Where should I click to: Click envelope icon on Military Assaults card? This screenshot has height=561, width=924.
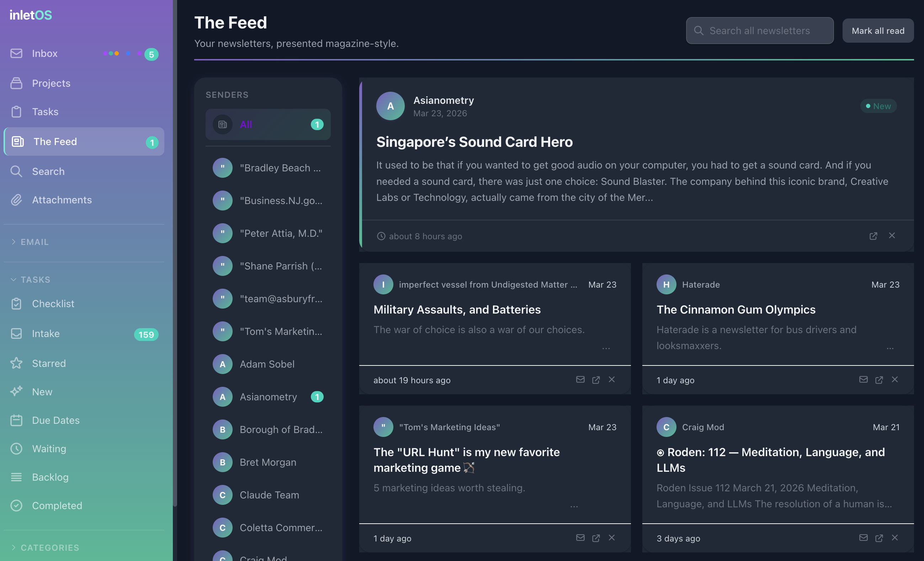pyautogui.click(x=580, y=380)
